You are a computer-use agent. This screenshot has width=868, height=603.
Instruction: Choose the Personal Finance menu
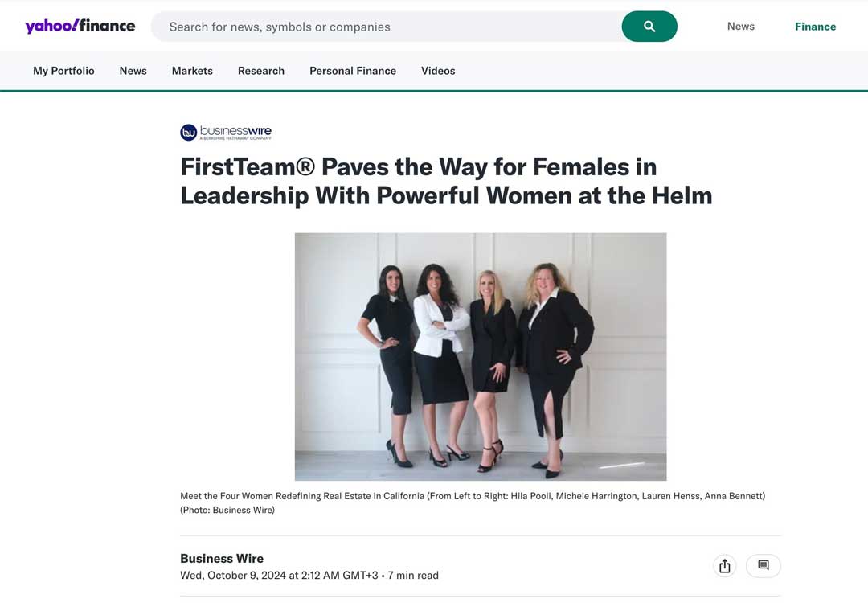(x=352, y=71)
